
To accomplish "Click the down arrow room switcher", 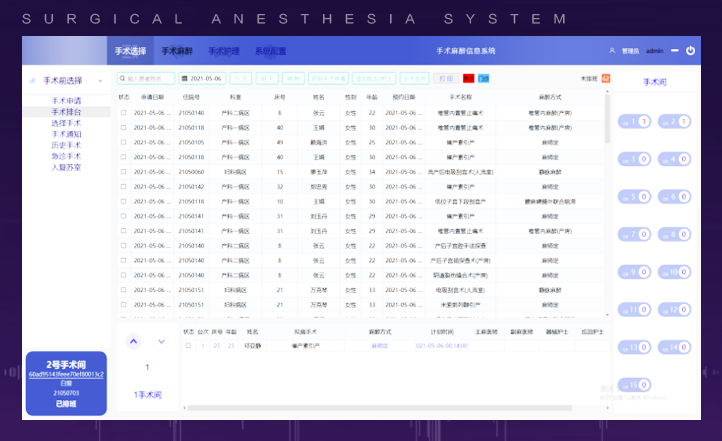I will 161,341.
